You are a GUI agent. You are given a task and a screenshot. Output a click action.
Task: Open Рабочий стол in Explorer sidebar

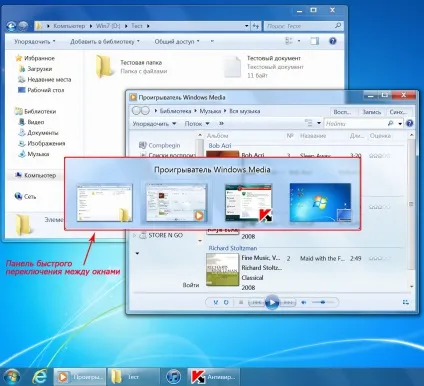(41, 90)
